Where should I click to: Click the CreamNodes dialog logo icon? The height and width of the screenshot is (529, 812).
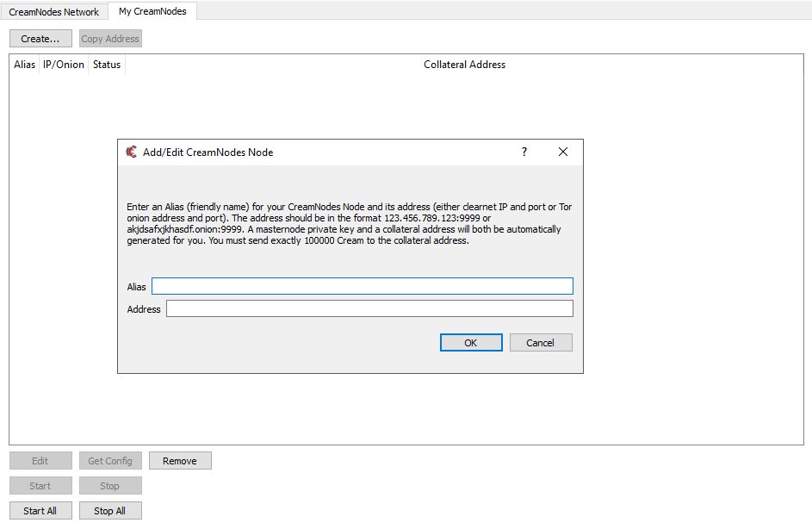tap(132, 152)
